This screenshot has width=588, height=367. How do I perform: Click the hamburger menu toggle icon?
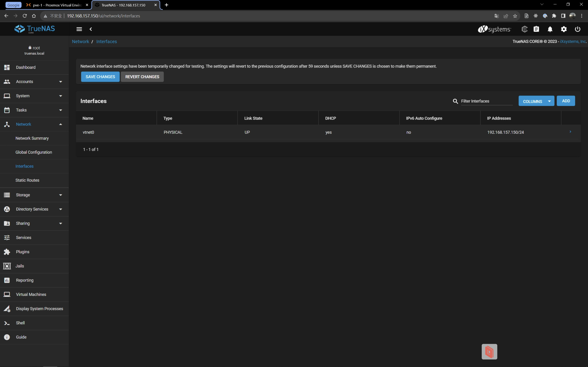[x=79, y=29]
